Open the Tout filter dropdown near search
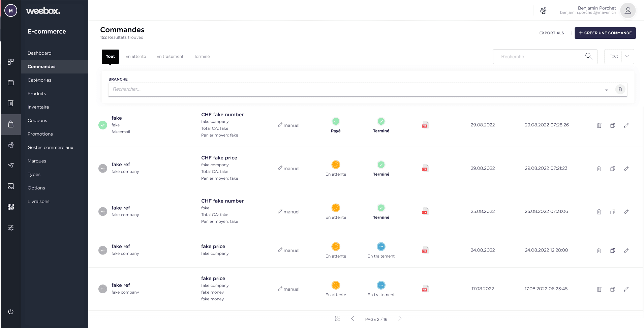 coord(619,56)
